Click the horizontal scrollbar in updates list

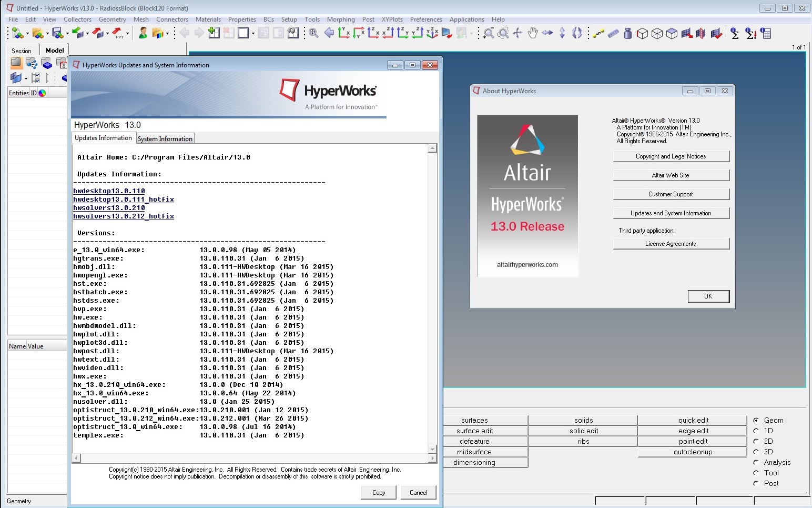[x=255, y=459]
